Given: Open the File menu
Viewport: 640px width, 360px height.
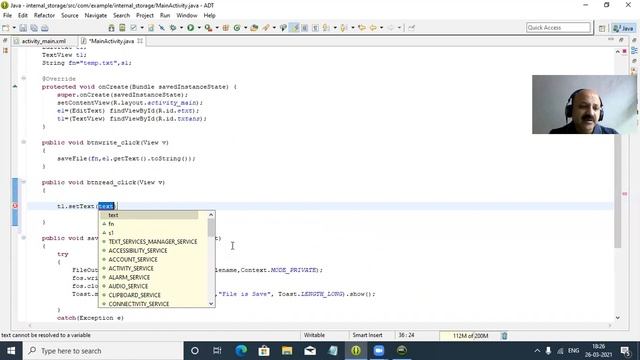Looking at the screenshot, I should click(7, 16).
